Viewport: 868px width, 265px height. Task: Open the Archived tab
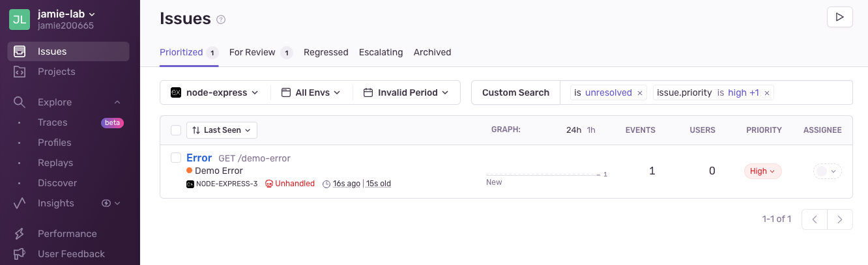[x=432, y=52]
